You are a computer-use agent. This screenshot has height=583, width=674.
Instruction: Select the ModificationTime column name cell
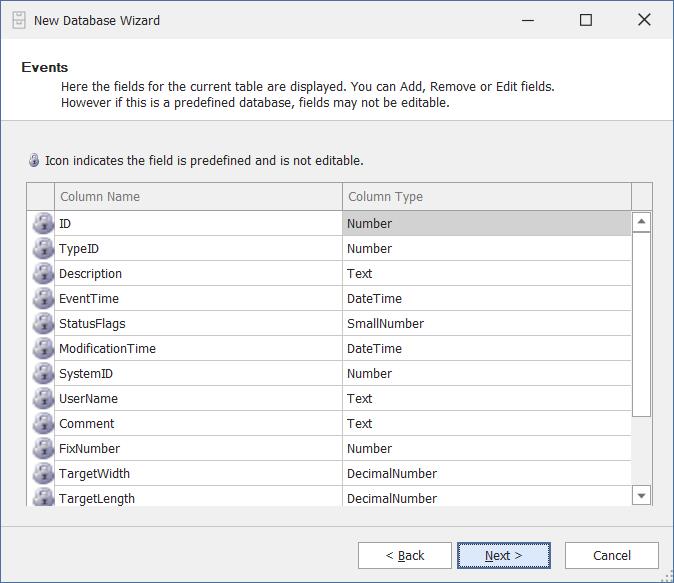coord(199,349)
